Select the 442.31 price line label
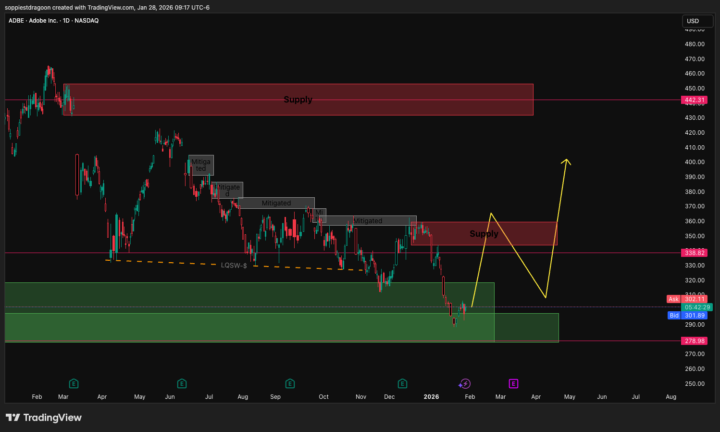Screen dimensions: 720x432 click(x=694, y=100)
